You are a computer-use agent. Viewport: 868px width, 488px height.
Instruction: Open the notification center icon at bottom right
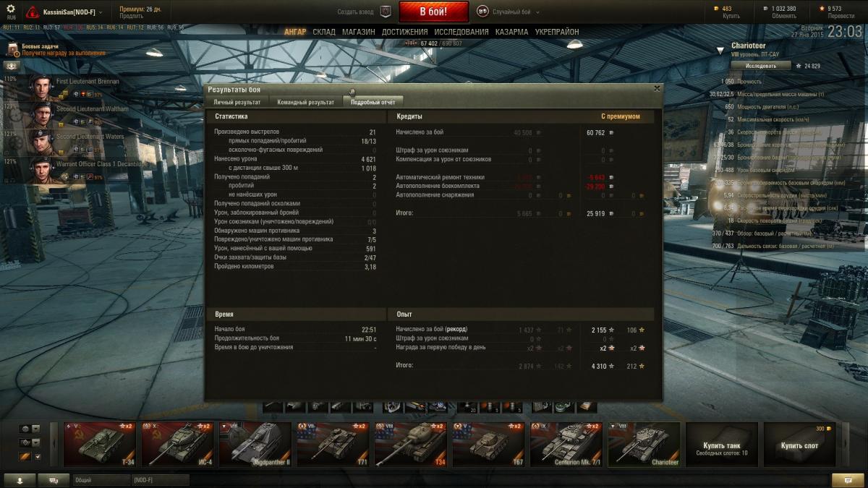(848, 480)
